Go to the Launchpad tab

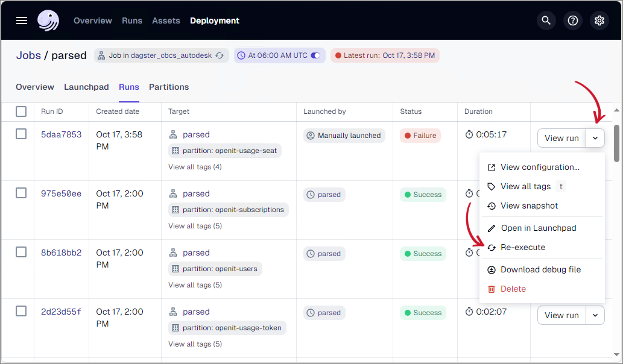tap(86, 87)
